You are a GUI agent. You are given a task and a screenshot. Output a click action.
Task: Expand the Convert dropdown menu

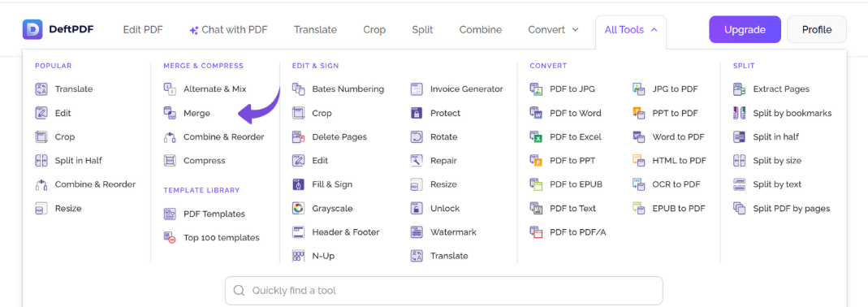[553, 30]
